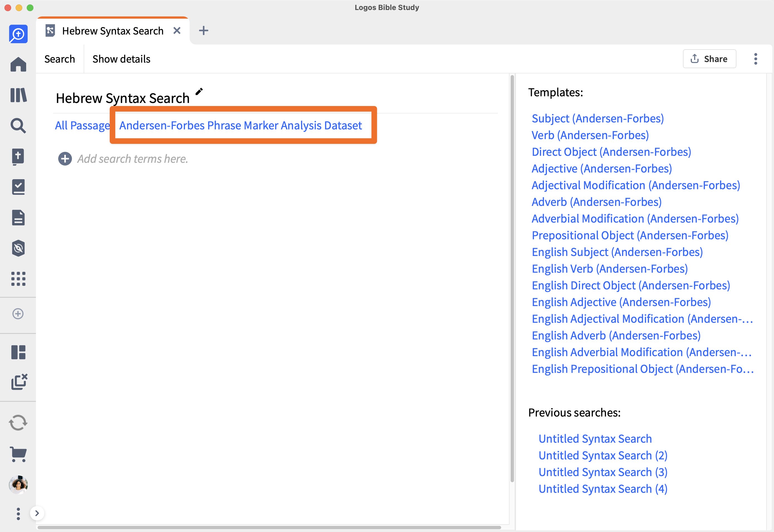Open the English Adjective (Andersen-Forbes) template
Screen dimensions: 774x532
(x=621, y=302)
